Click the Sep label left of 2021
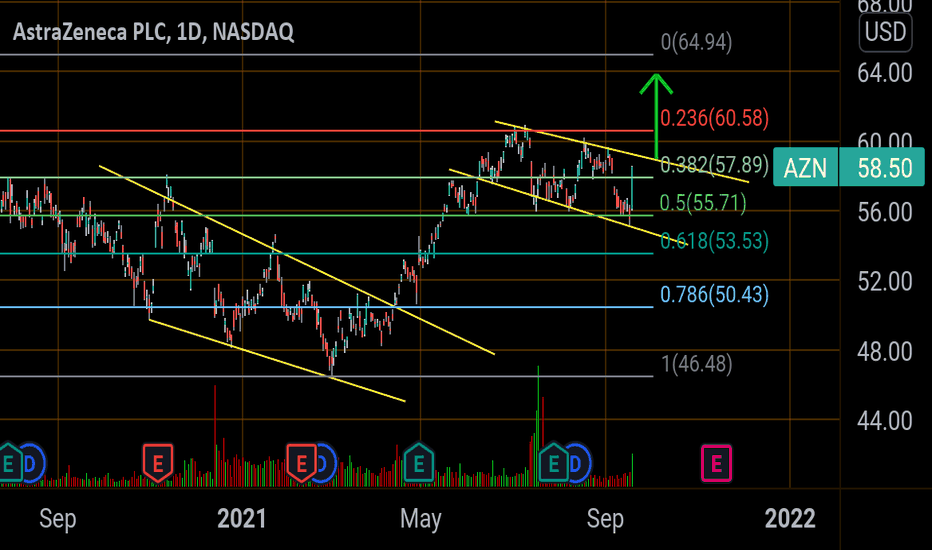 tap(58, 518)
